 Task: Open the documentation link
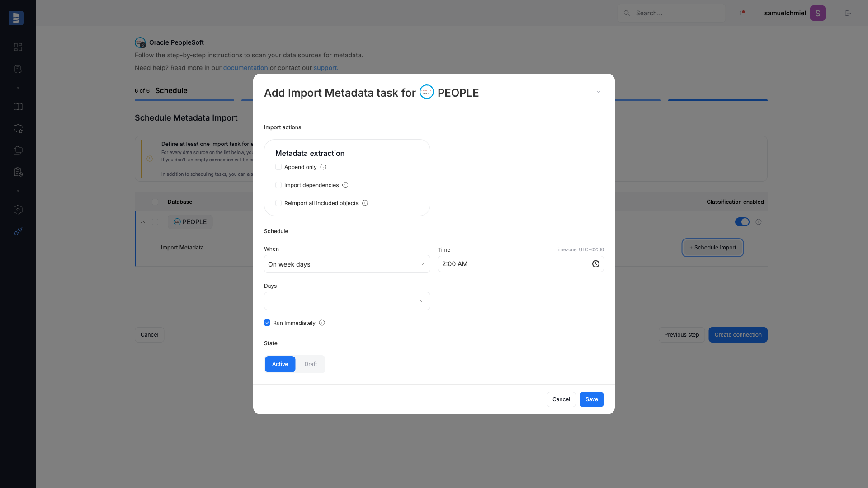(245, 68)
